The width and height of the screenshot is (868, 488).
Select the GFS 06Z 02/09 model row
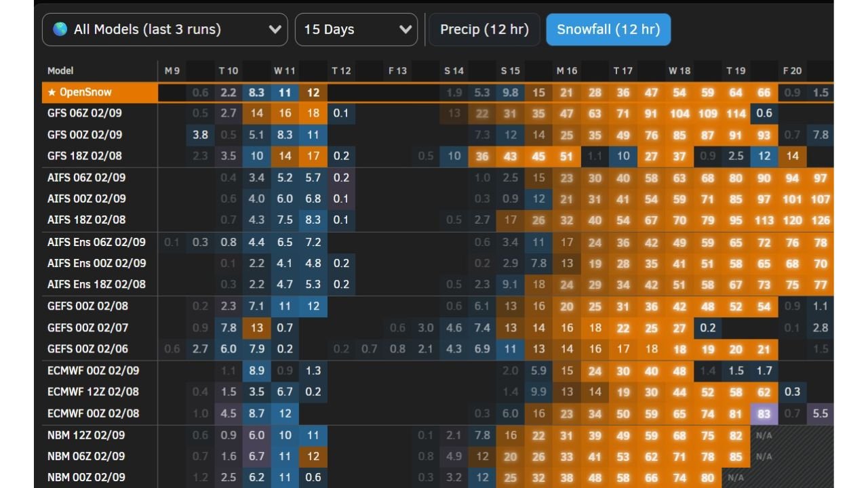point(85,113)
